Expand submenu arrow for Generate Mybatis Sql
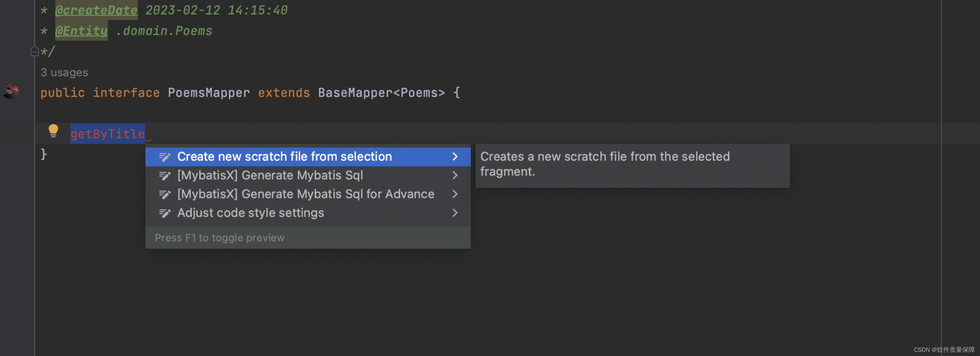This screenshot has height=356, width=980. (x=455, y=175)
